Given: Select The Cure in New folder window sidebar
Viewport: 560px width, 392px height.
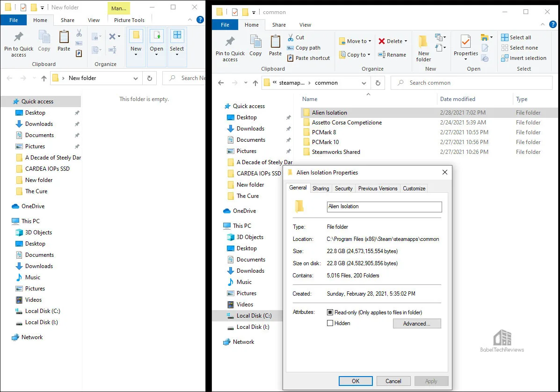Looking at the screenshot, I should pyautogui.click(x=36, y=191).
